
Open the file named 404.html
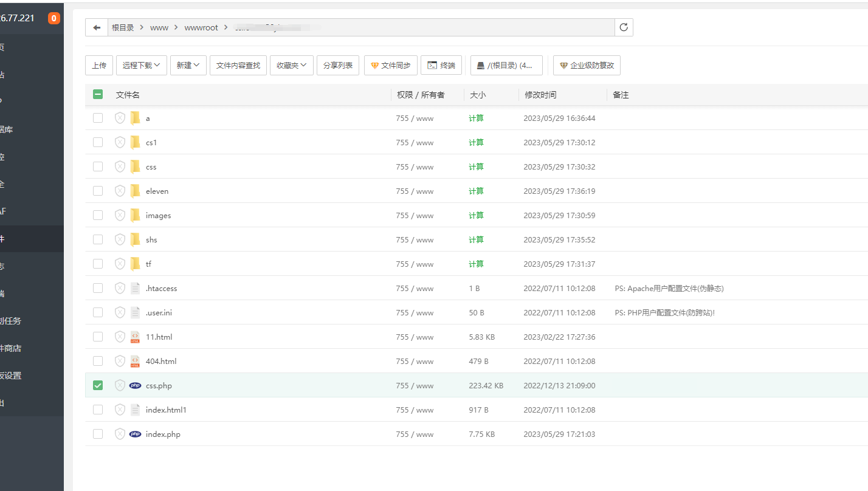pos(161,361)
